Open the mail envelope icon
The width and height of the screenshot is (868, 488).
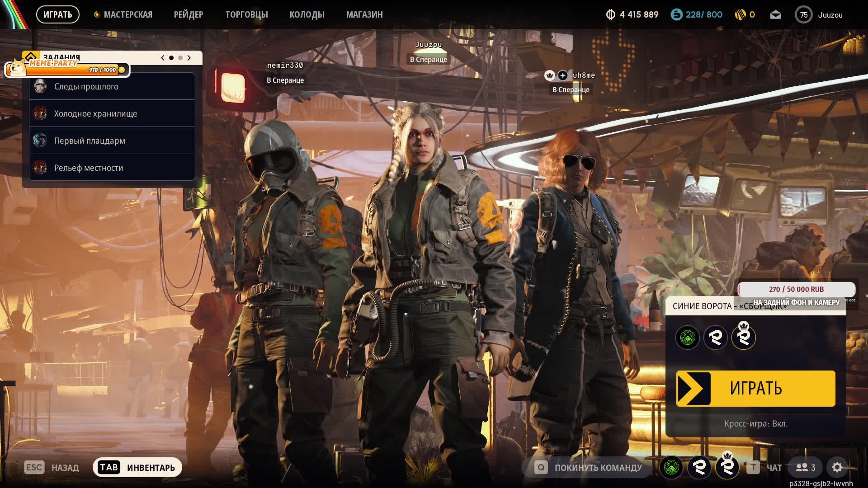775,15
